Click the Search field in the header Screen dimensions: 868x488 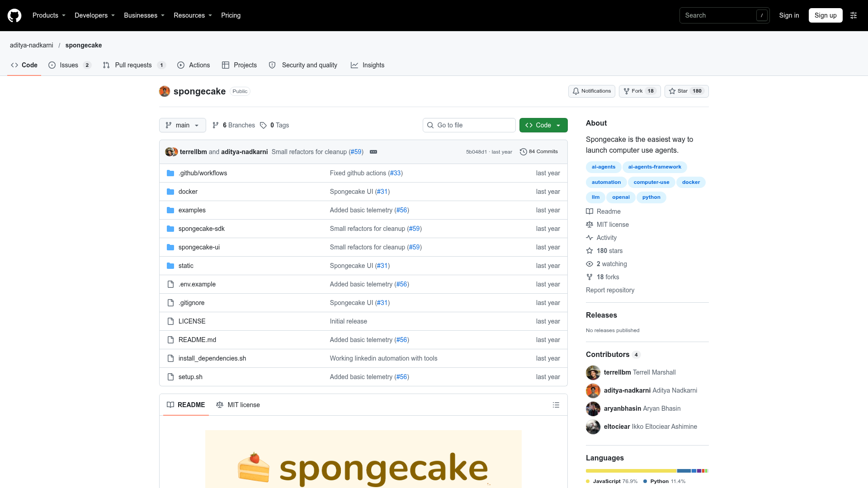tap(724, 15)
